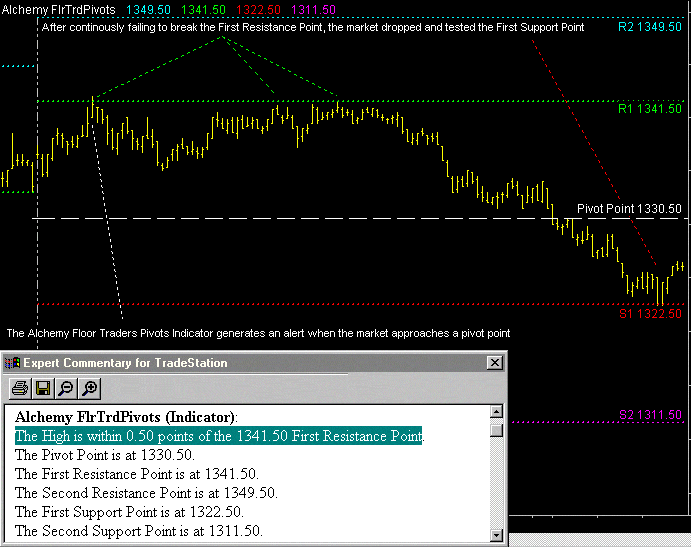
Task: Click the S1 1322.50 chart label
Action: pyautogui.click(x=650, y=314)
